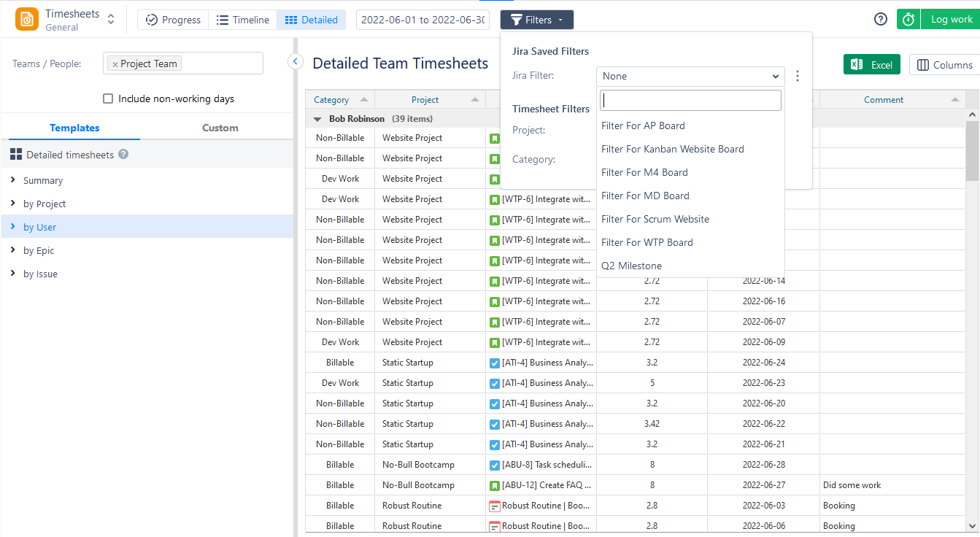The image size is (980, 537).
Task: Export to Excel button
Action: (872, 65)
